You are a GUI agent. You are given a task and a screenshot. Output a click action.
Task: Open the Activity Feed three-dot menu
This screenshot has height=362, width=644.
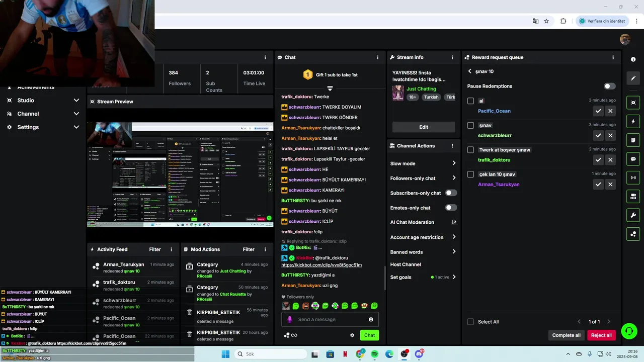[x=171, y=249]
